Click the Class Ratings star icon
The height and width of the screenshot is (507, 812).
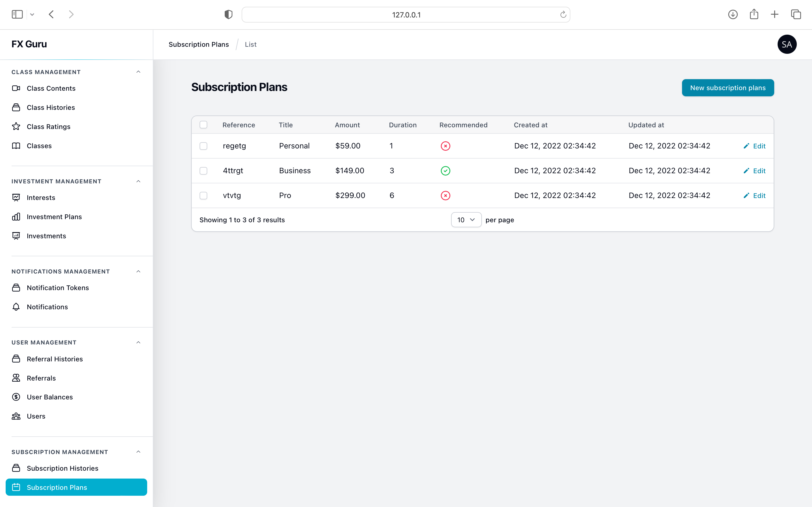[16, 126]
